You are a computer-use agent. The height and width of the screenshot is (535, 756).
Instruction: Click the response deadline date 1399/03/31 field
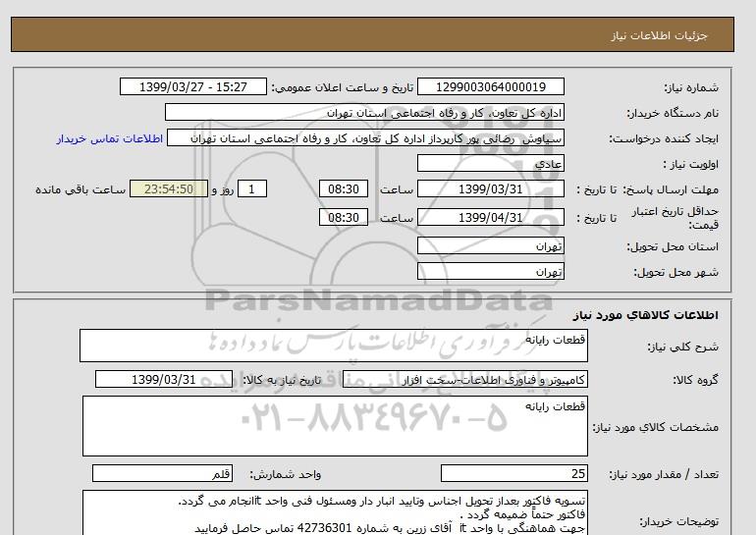click(x=490, y=188)
